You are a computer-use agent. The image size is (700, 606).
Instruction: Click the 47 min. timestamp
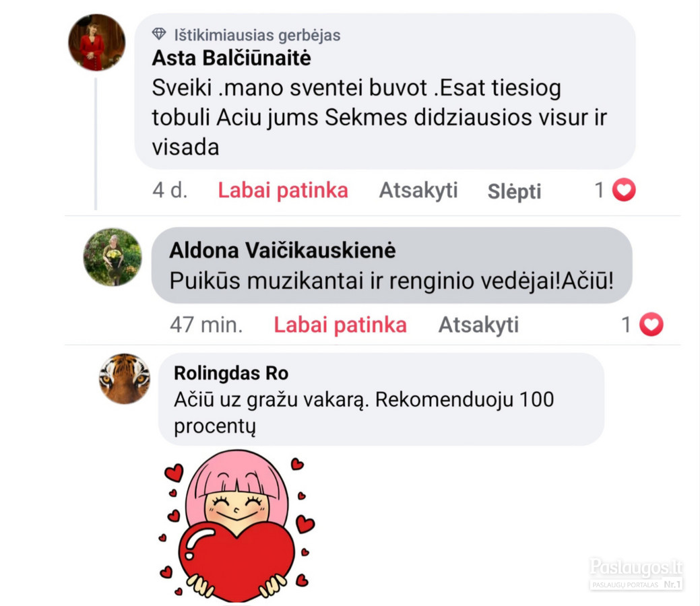(206, 325)
